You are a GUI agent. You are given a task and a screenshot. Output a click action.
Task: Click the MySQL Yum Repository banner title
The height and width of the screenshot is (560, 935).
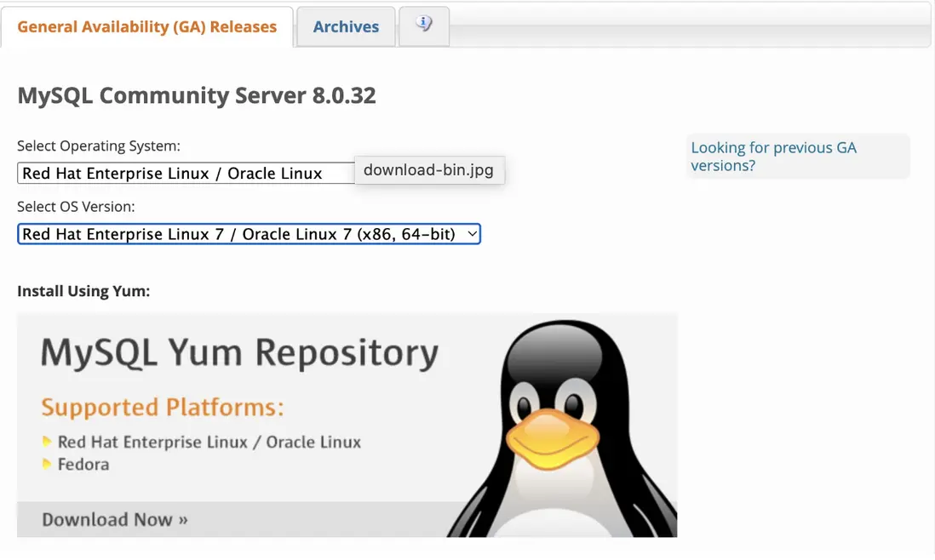[x=239, y=352]
